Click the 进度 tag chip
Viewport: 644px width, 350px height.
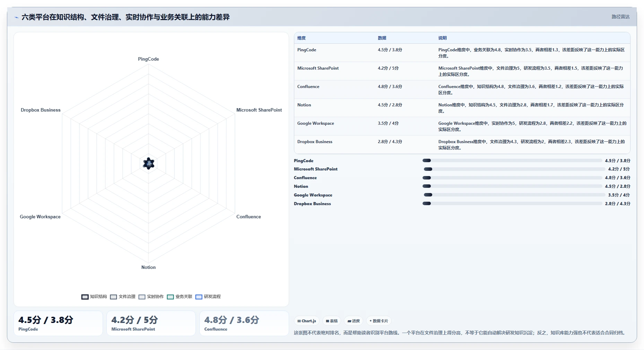coord(354,321)
